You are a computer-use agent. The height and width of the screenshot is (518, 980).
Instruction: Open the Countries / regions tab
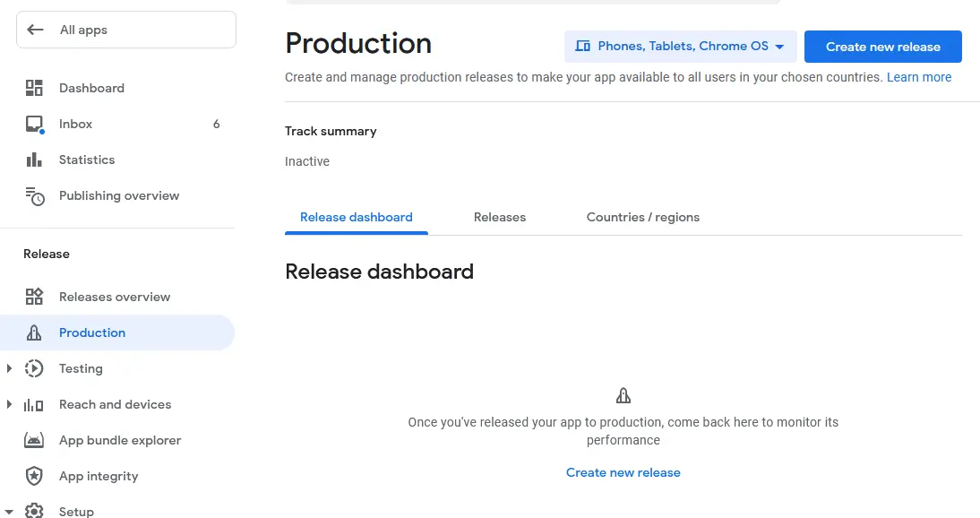[x=642, y=217]
